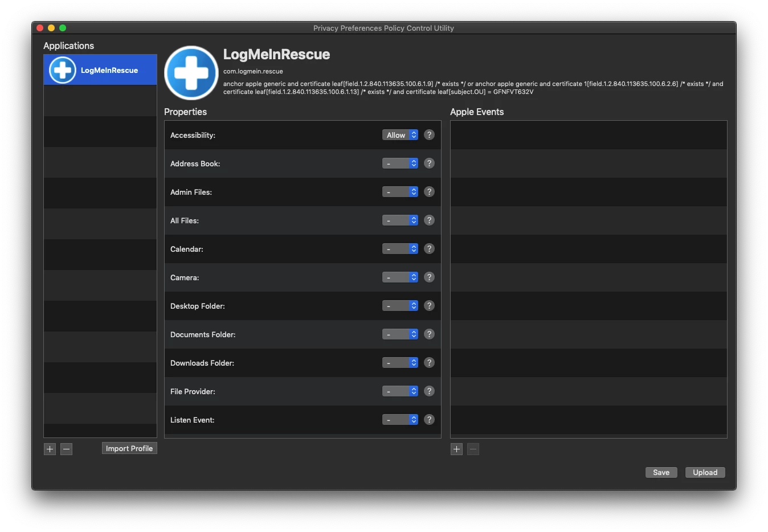
Task: Click the Listen Event: label
Action: (x=192, y=420)
